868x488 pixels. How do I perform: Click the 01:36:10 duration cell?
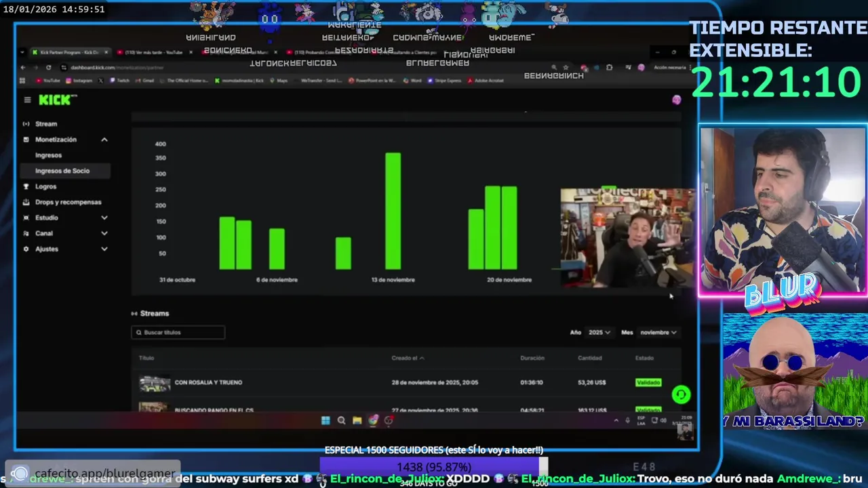coord(532,382)
